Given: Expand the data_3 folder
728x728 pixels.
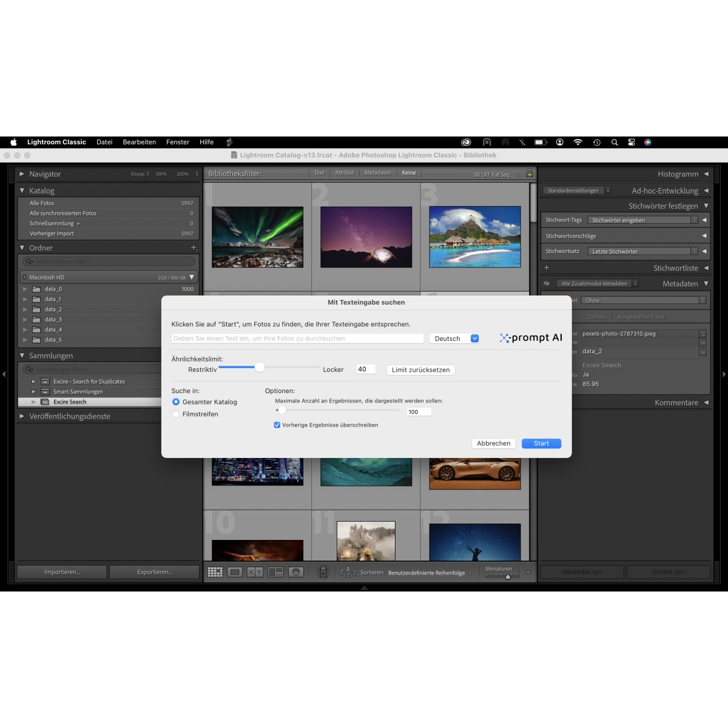Looking at the screenshot, I should click(x=25, y=319).
